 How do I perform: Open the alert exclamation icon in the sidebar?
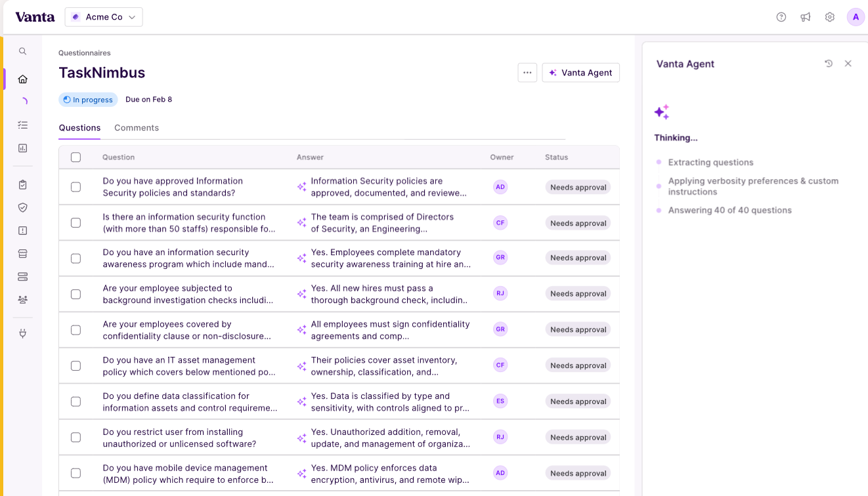22,230
